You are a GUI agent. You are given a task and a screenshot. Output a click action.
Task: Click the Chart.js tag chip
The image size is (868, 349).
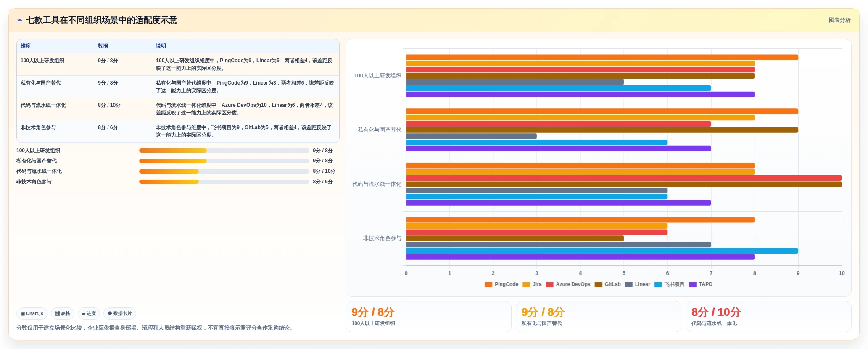click(x=32, y=314)
